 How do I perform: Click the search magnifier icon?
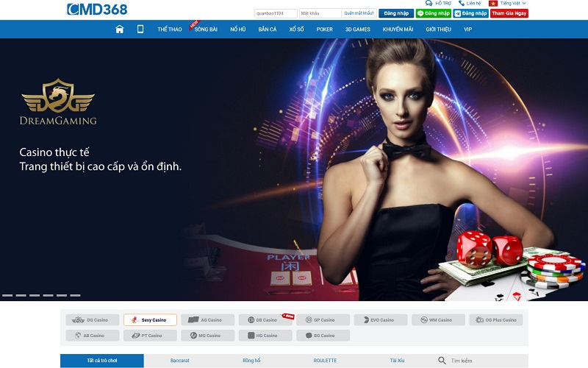coord(442,361)
